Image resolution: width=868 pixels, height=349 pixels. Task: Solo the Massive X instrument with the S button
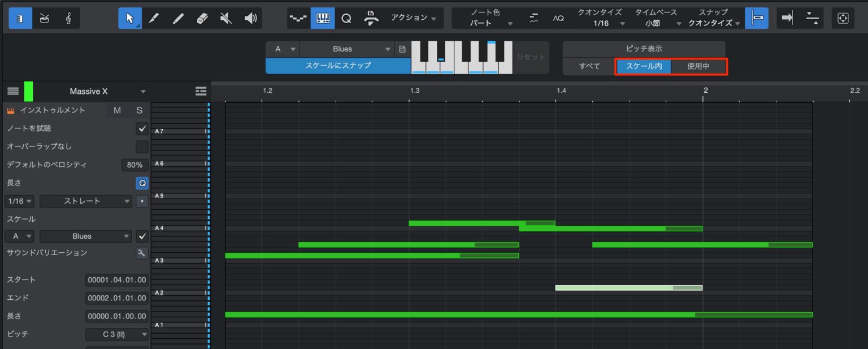pos(139,110)
